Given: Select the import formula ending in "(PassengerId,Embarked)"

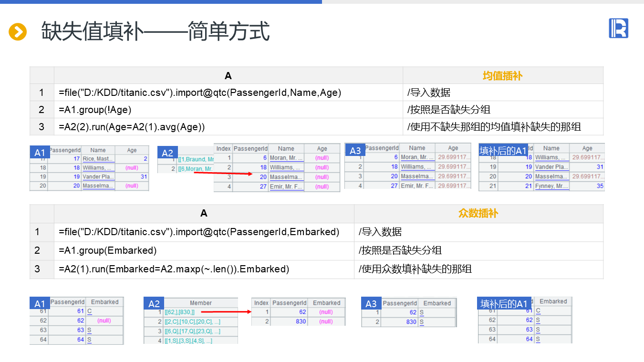Looking at the screenshot, I should point(199,232).
